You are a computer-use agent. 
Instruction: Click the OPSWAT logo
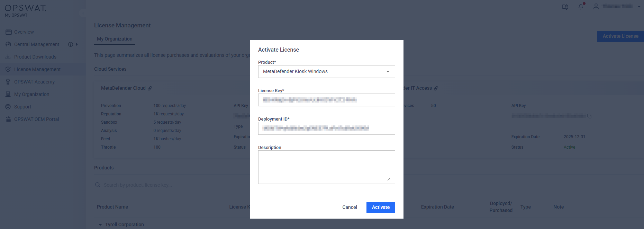click(x=25, y=8)
